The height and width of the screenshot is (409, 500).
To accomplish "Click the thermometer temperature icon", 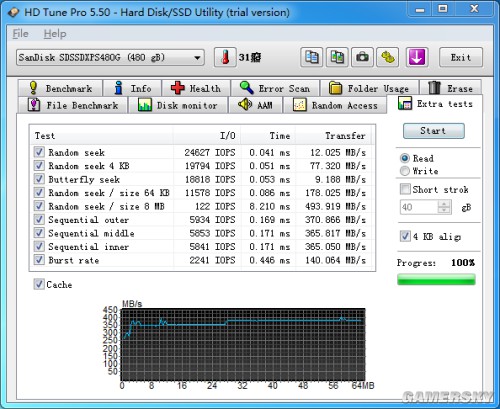I will tap(225, 57).
